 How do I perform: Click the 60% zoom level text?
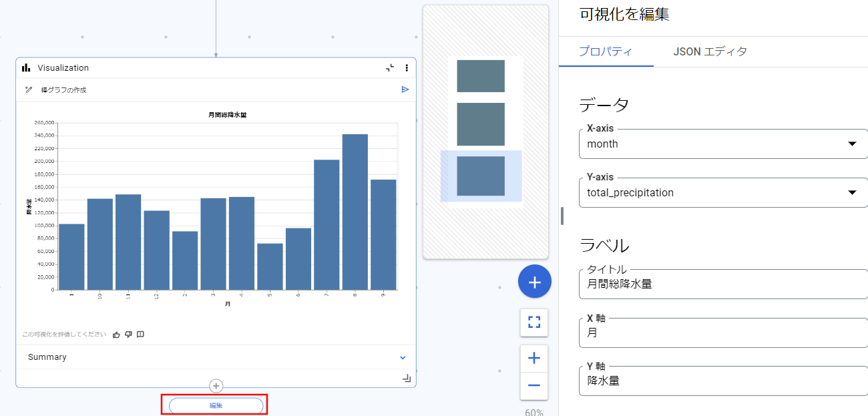(x=534, y=413)
